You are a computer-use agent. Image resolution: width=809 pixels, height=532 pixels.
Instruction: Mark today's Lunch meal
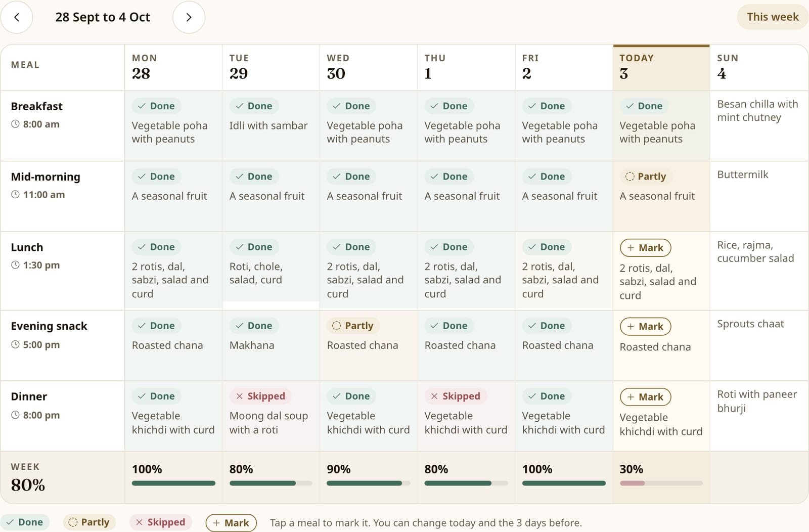coord(645,248)
